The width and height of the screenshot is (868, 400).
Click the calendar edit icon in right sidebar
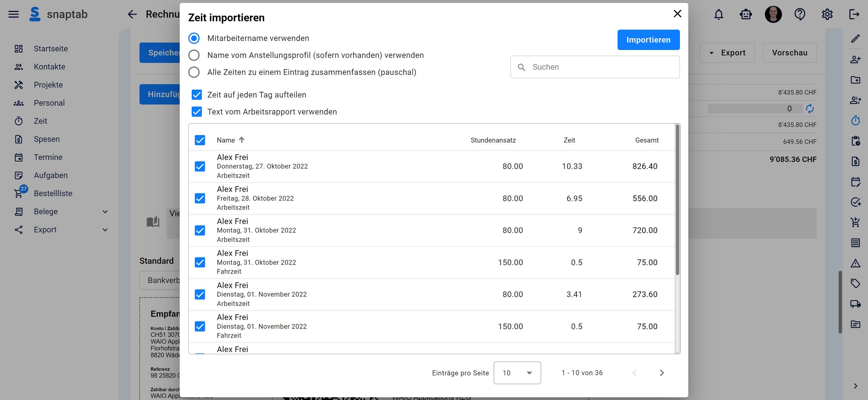click(x=855, y=182)
